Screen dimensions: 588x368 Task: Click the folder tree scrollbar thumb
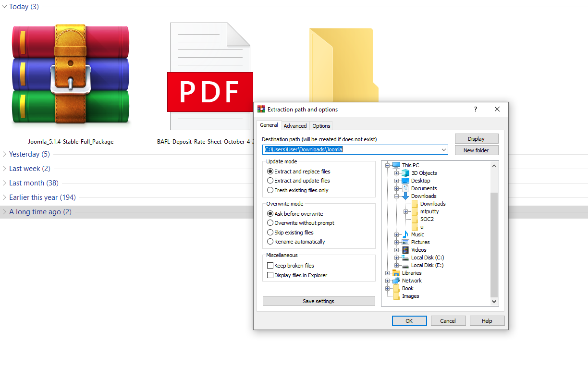494,245
